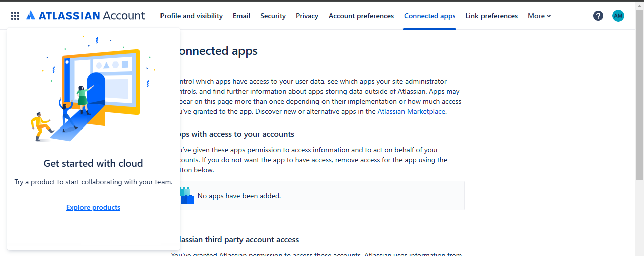Viewport: 644px width, 256px height.
Task: Open the Privacy tab
Action: point(307,16)
